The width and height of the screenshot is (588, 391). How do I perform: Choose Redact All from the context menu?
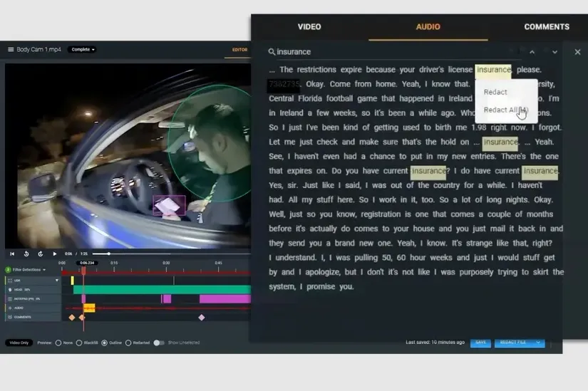[x=506, y=110]
